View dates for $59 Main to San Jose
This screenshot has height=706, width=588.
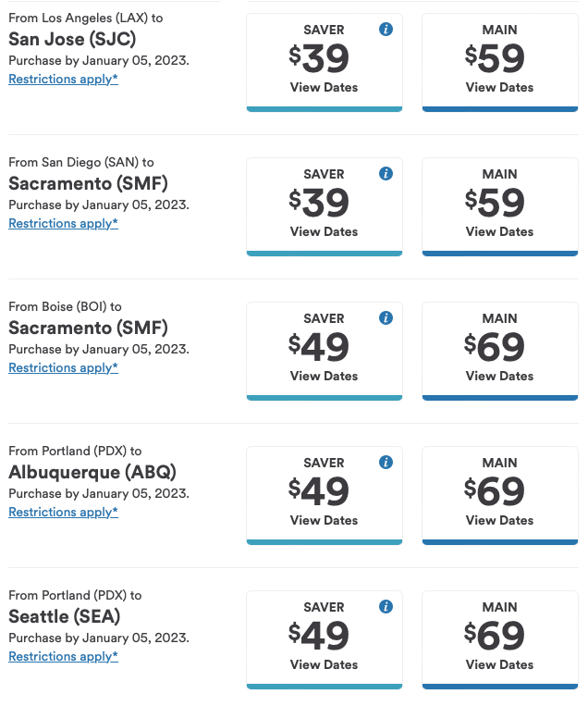click(x=499, y=87)
